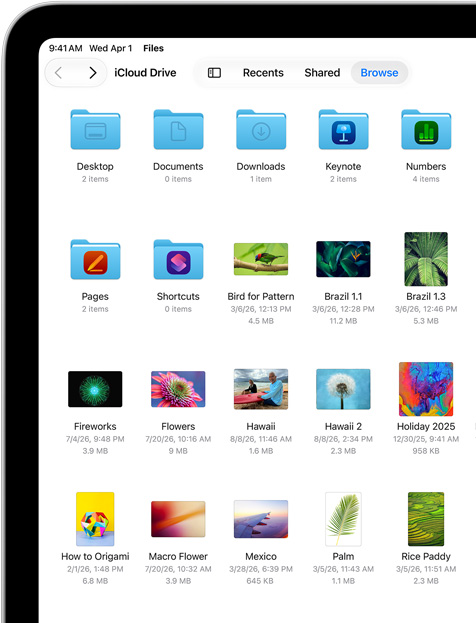476x623 pixels.
Task: Select the Shortcuts folder name label
Action: pos(178,296)
